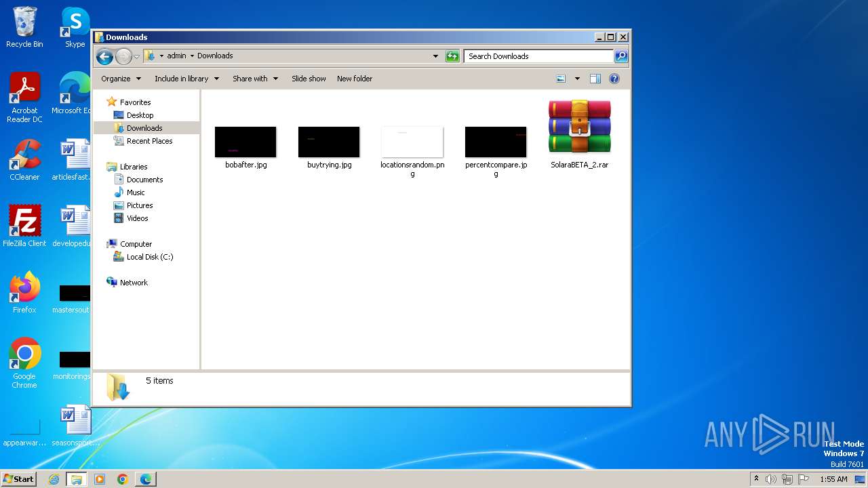Start a Slide show
Viewport: 868px width, 488px height.
(309, 79)
